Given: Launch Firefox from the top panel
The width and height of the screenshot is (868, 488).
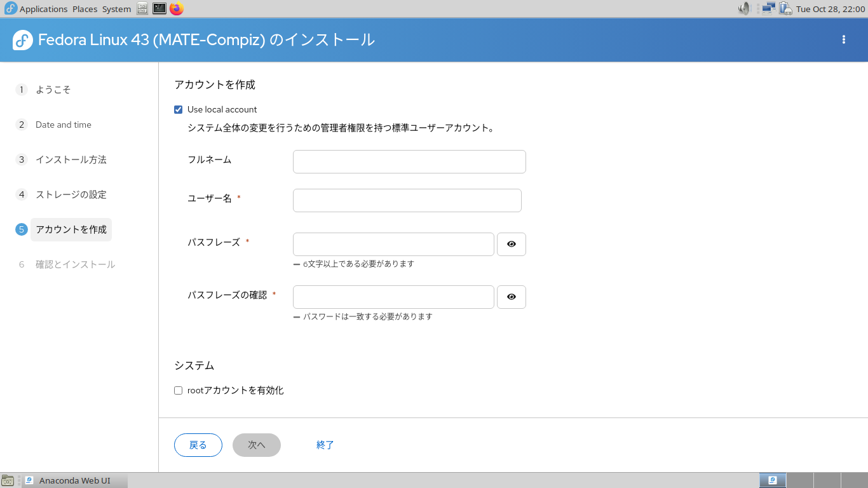Looking at the screenshot, I should 177,9.
